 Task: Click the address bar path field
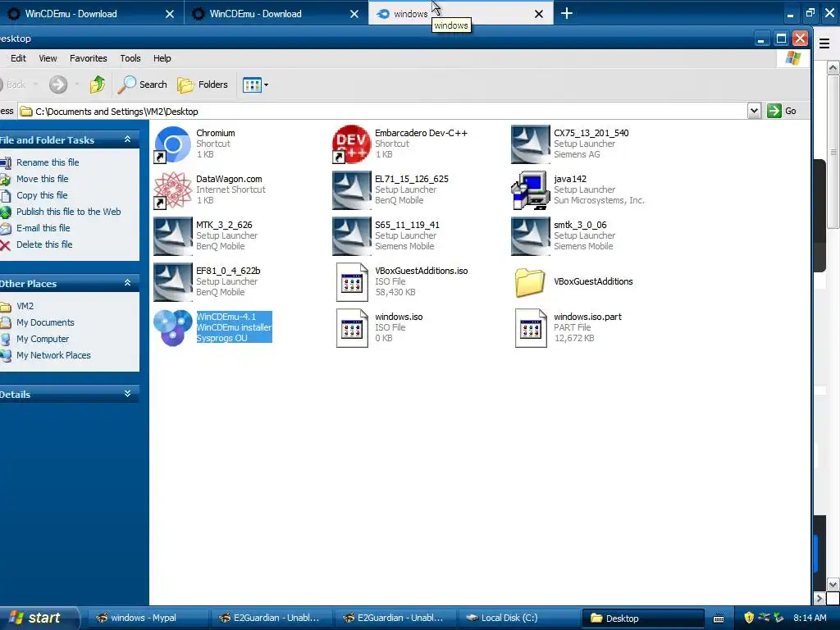click(383, 112)
